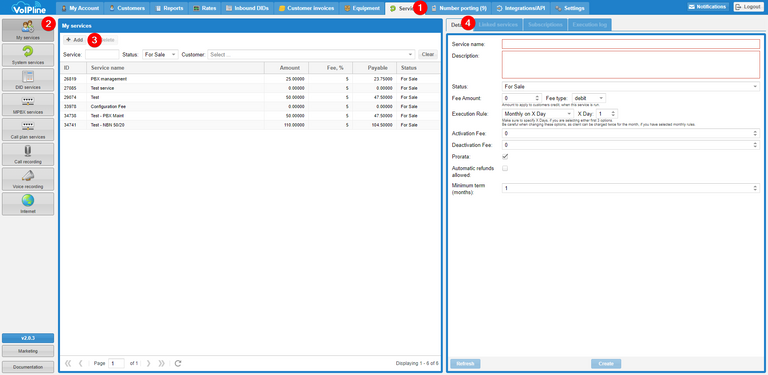Viewport: 768px width, 375px height.
Task: Select the Test - PBX Maint row
Action: point(250,116)
